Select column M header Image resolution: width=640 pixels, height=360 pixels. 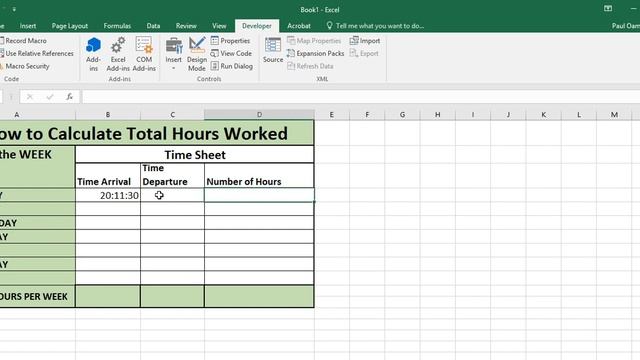click(x=614, y=115)
